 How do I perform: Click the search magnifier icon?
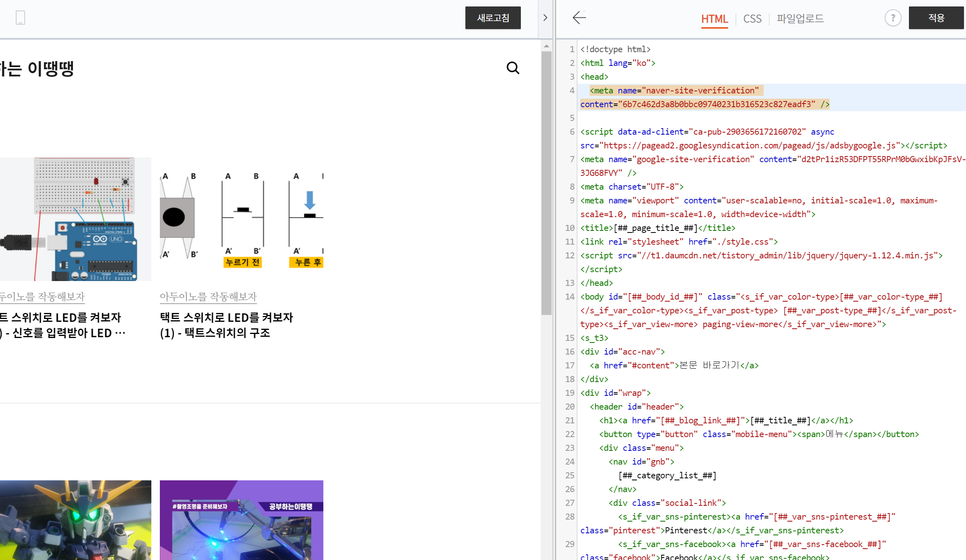pos(513,68)
